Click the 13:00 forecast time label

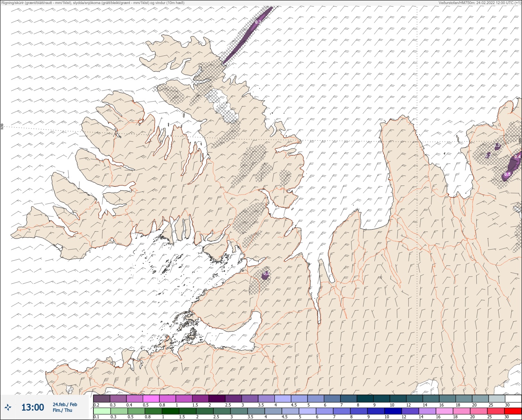coord(33,407)
